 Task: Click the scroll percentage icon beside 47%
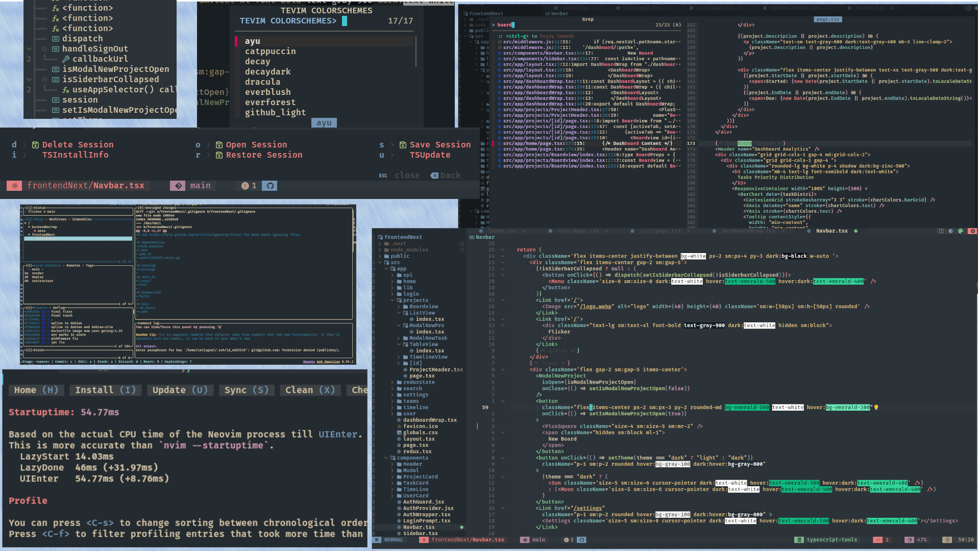pos(909,540)
